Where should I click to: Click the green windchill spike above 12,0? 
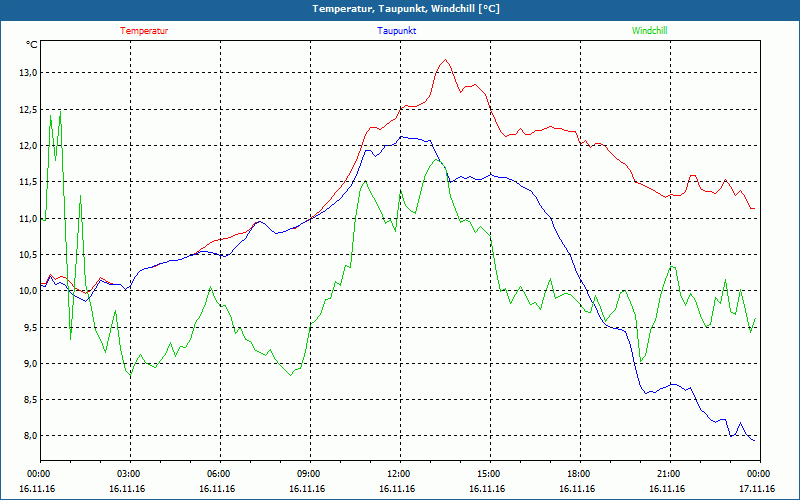pos(60,111)
